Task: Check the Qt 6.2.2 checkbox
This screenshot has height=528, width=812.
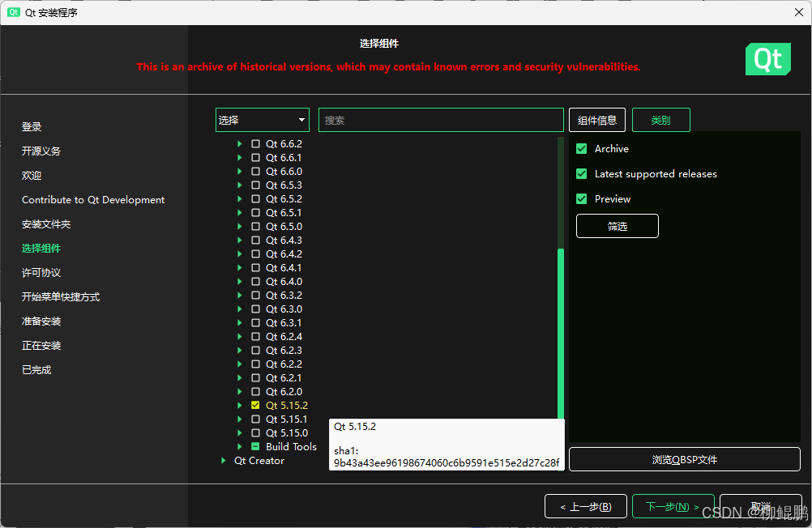Action: coord(256,364)
